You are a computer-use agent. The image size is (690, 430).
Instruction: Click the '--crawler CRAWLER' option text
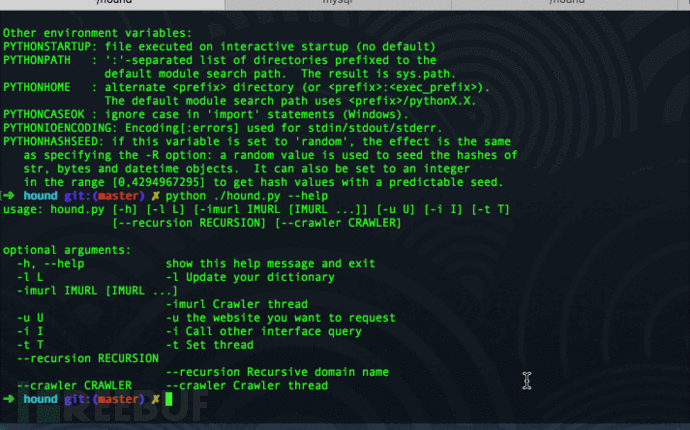[x=74, y=386]
